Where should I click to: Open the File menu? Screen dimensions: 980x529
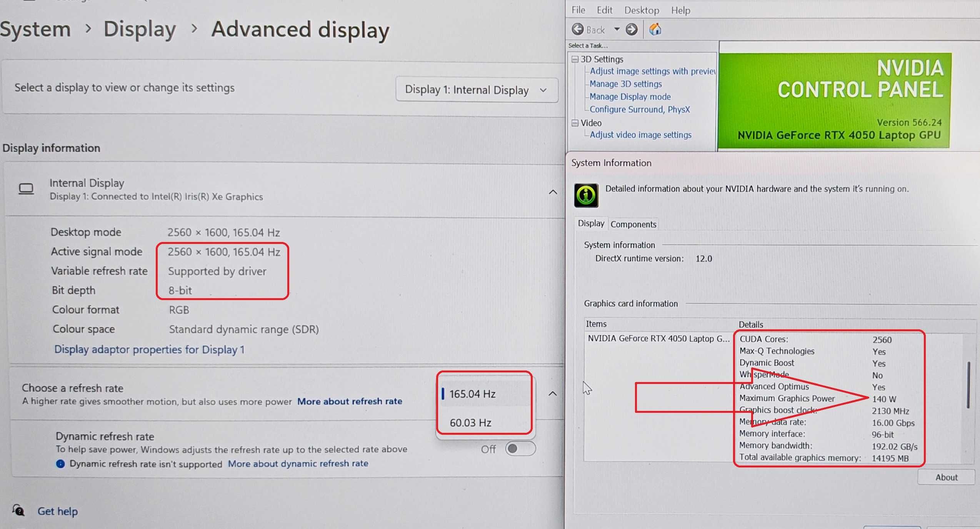pos(578,10)
